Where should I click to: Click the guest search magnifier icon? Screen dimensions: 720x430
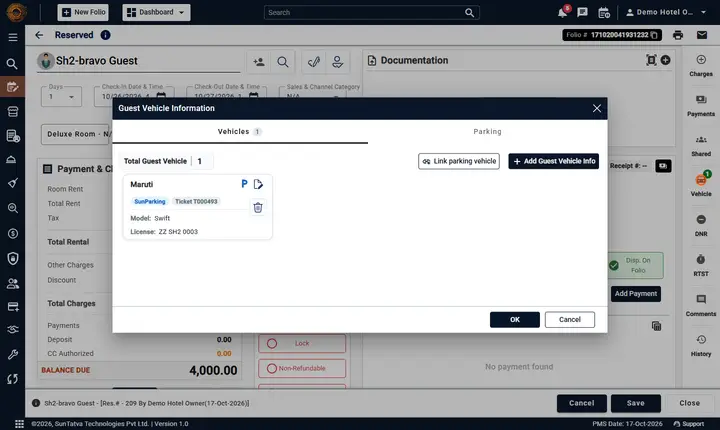(283, 62)
